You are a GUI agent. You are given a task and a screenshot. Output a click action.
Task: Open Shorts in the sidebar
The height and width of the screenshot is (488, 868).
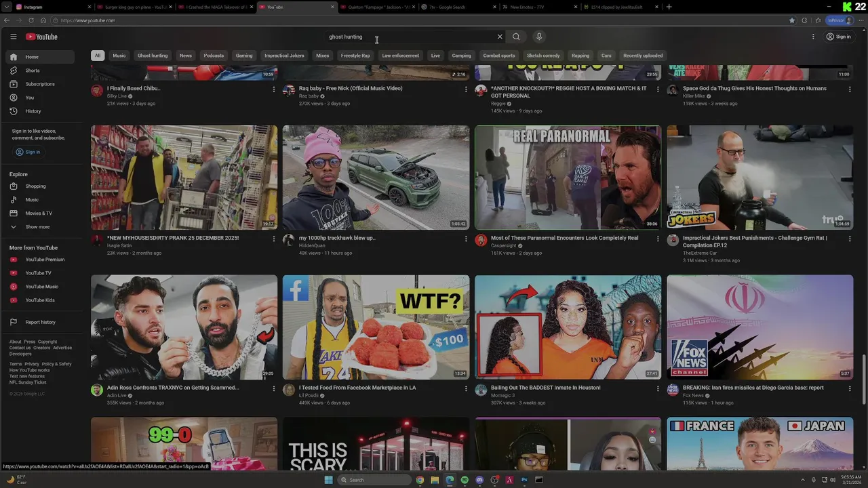(x=41, y=70)
